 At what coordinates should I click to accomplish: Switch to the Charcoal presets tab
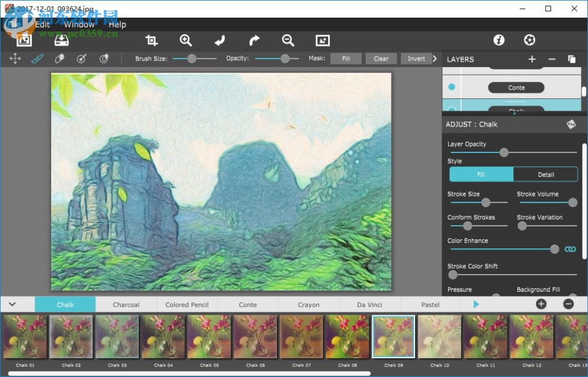point(126,304)
